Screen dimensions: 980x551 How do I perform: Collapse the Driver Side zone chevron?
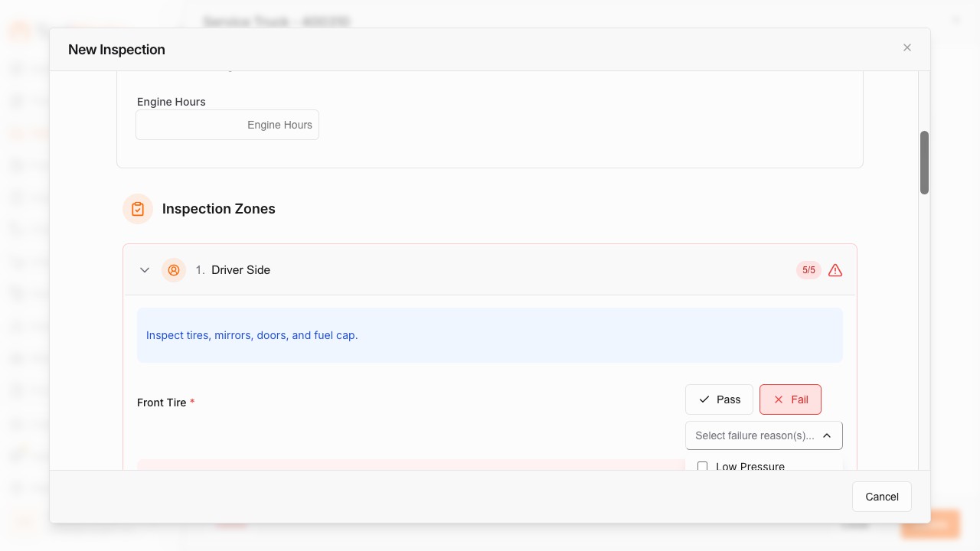click(145, 270)
